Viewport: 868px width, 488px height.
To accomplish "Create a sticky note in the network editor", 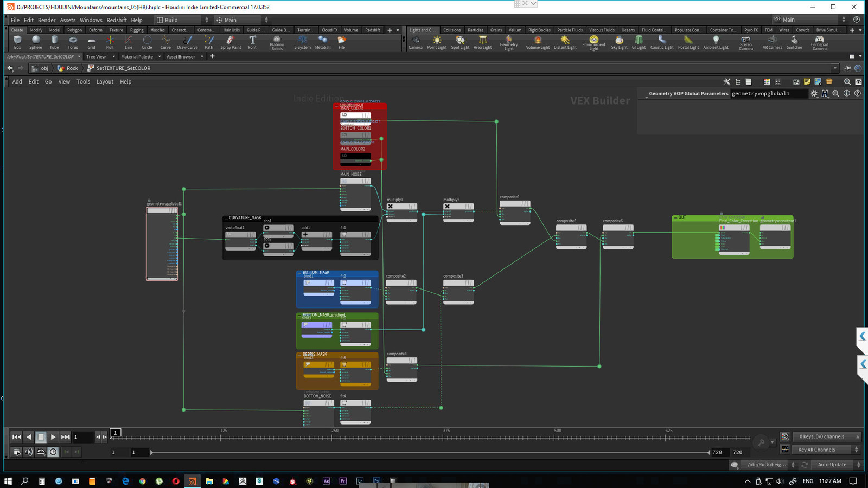I will pyautogui.click(x=807, y=81).
